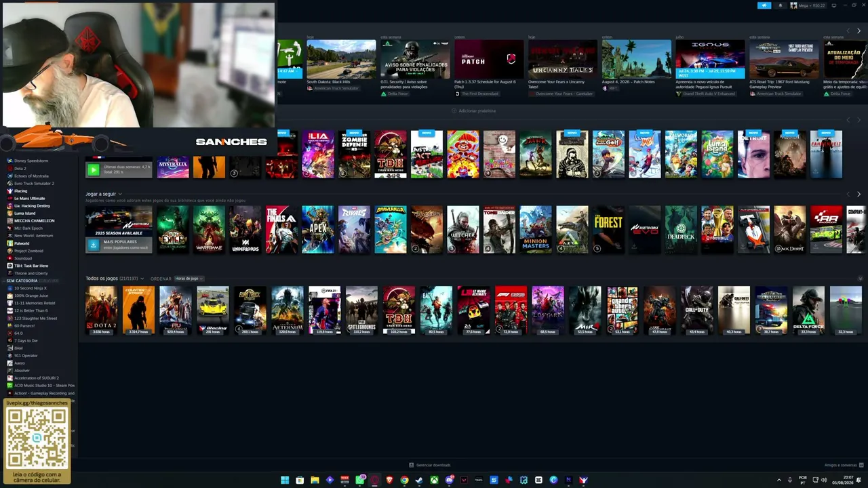Click the POR PT language indicator
The image size is (868, 488).
pos(803,480)
